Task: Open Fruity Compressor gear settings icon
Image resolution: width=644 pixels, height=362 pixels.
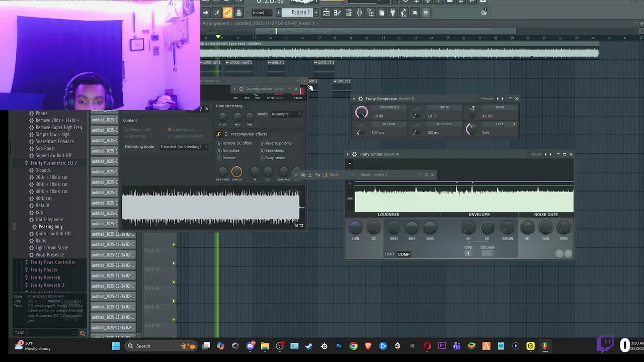Action: pyautogui.click(x=360, y=99)
